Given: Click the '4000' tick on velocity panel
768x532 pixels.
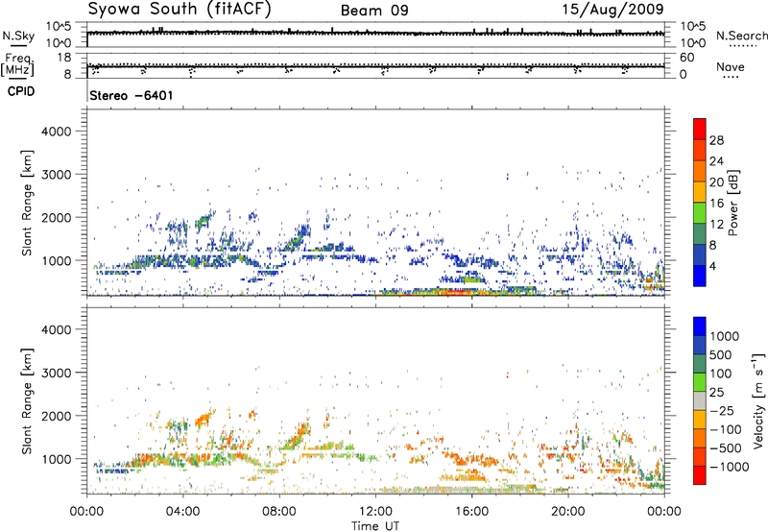Looking at the screenshot, I should point(57,329).
